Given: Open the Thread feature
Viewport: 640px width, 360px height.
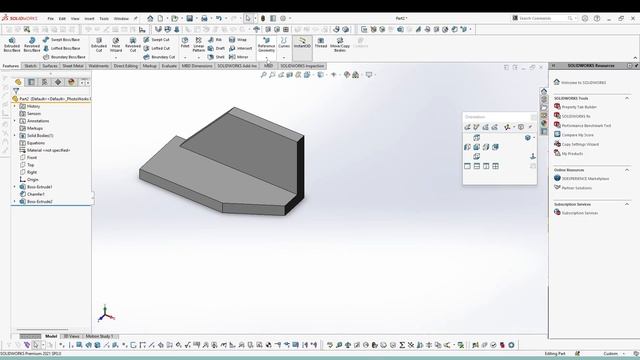Looking at the screenshot, I should [x=321, y=42].
